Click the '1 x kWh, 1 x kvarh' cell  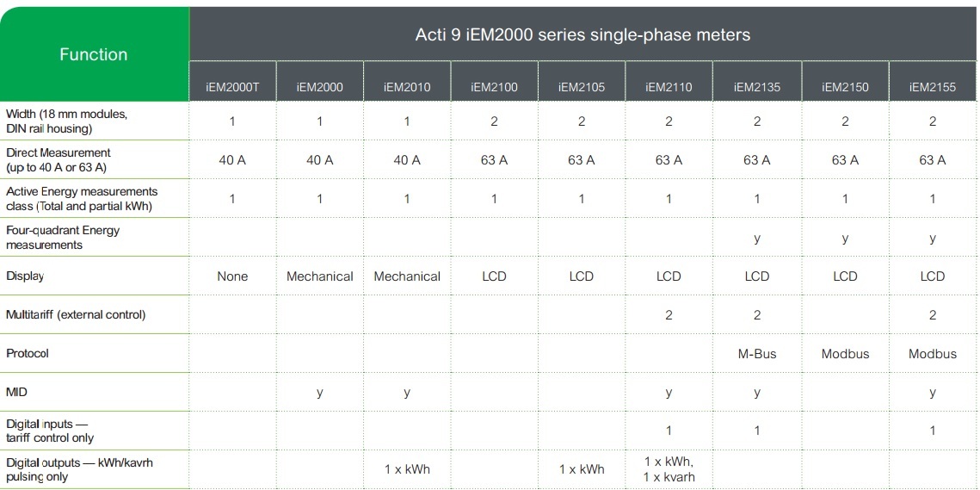tap(669, 469)
